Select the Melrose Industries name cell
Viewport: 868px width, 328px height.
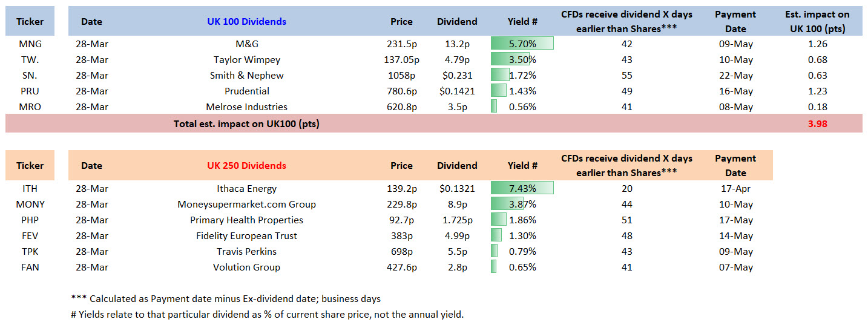[x=246, y=107]
